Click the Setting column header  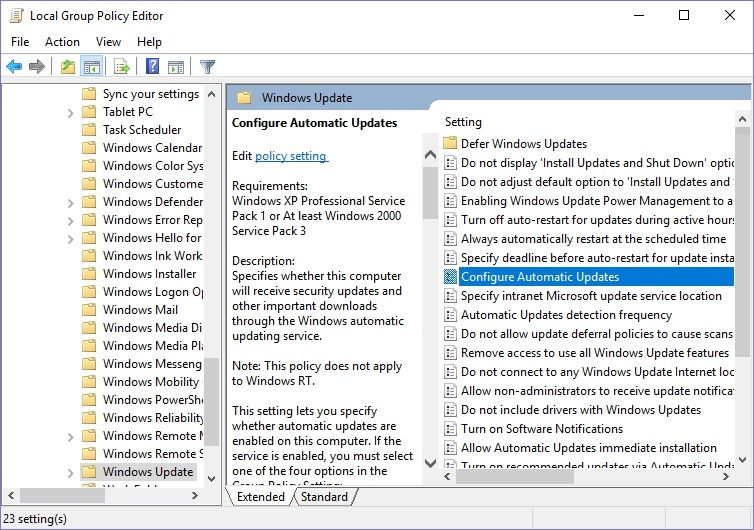click(463, 122)
